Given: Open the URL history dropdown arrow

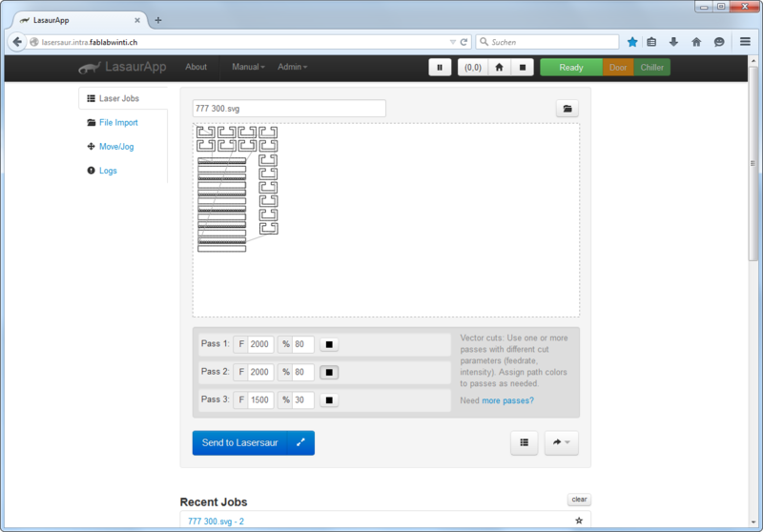Looking at the screenshot, I should point(452,42).
